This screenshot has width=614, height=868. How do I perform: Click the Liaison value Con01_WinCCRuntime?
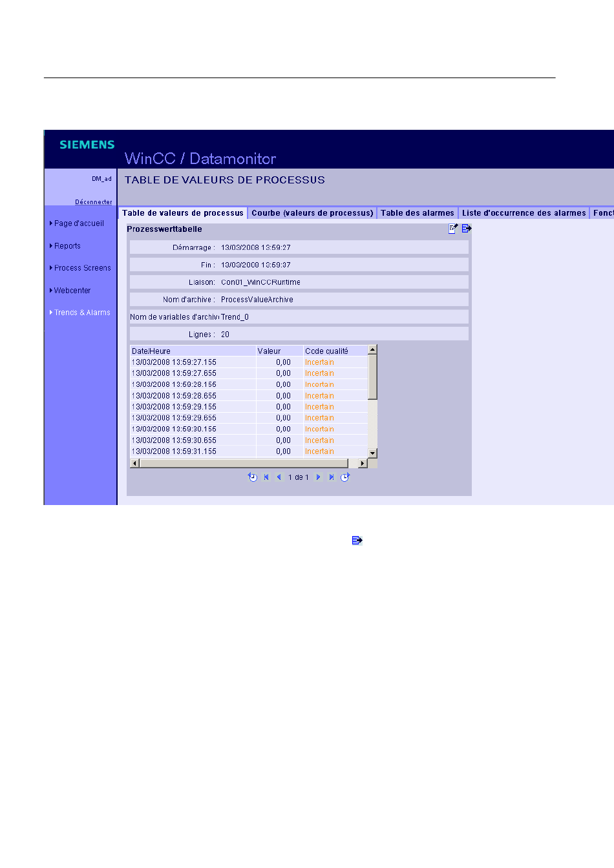coord(260,282)
